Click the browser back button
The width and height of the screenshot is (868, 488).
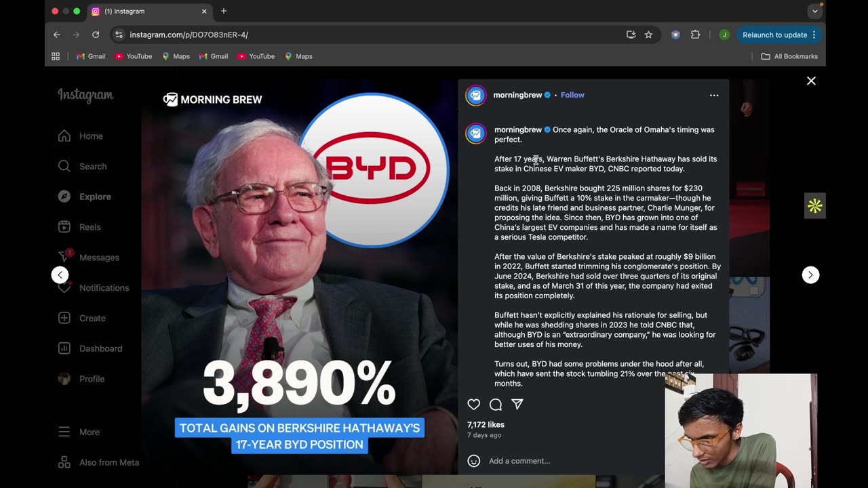point(57,35)
